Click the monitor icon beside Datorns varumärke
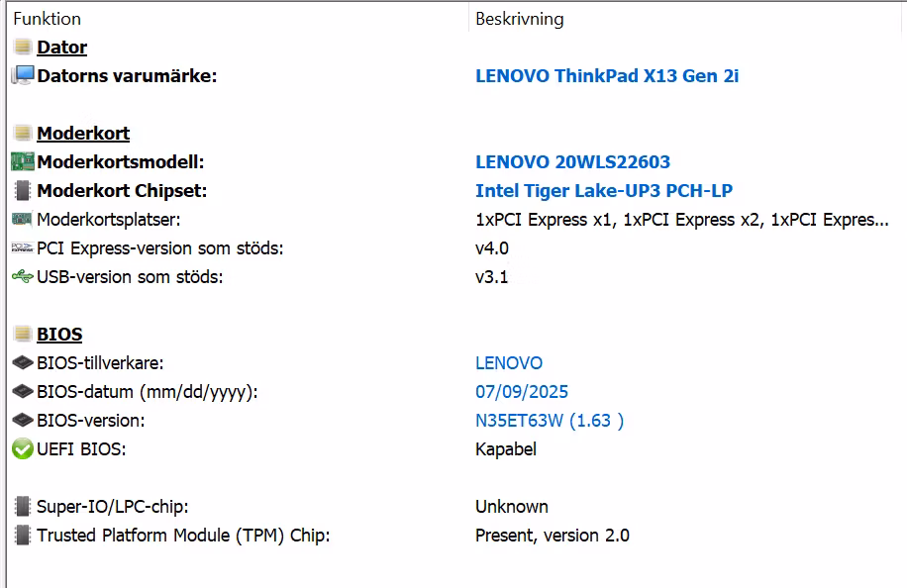The image size is (907, 588). click(22, 75)
